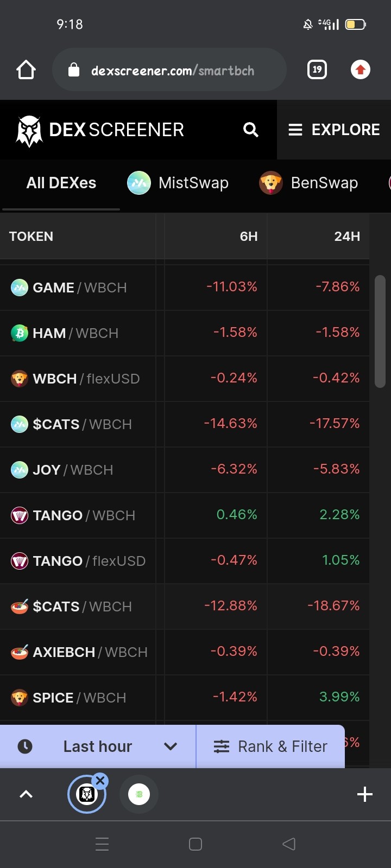Switch to the green icon browser tab

pos(139,794)
